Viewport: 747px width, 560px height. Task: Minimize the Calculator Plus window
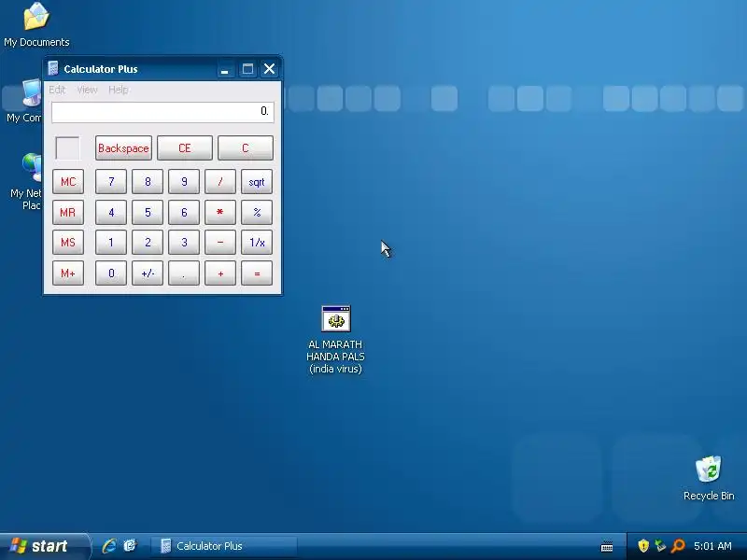tap(224, 69)
